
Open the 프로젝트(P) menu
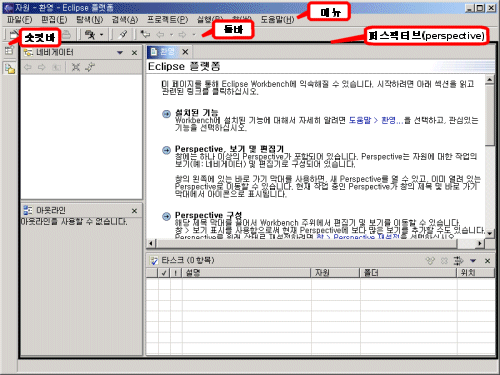tap(168, 20)
